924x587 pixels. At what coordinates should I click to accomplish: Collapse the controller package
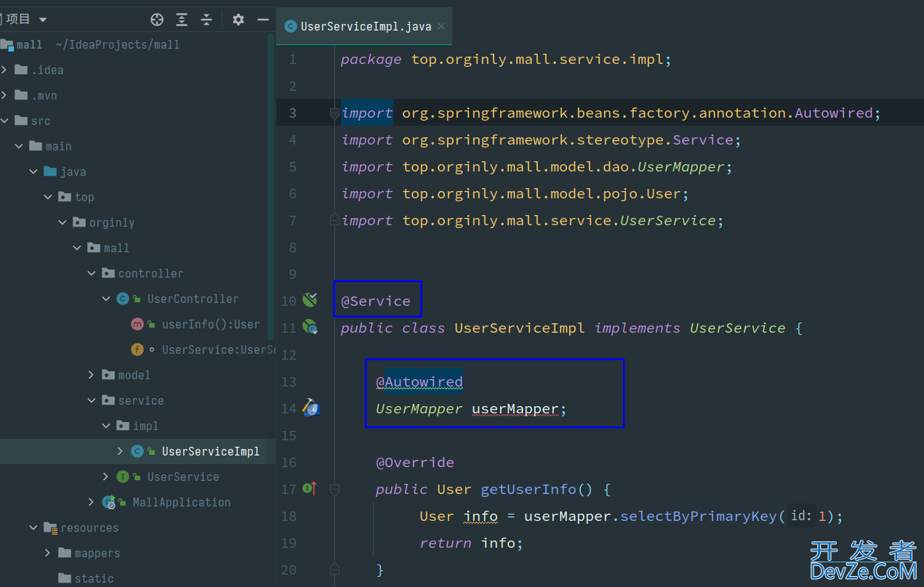pos(92,273)
